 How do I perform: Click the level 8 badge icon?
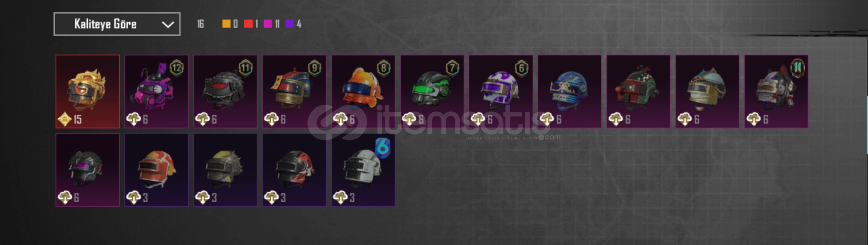coord(383,69)
